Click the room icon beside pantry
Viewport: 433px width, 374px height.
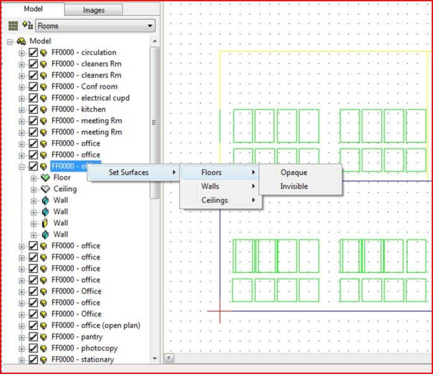pos(43,337)
